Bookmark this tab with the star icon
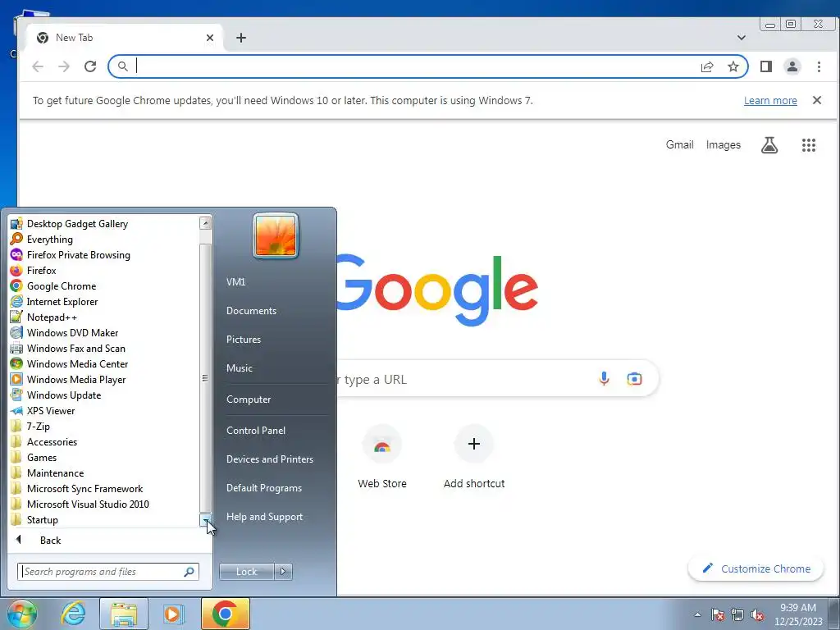 (733, 66)
